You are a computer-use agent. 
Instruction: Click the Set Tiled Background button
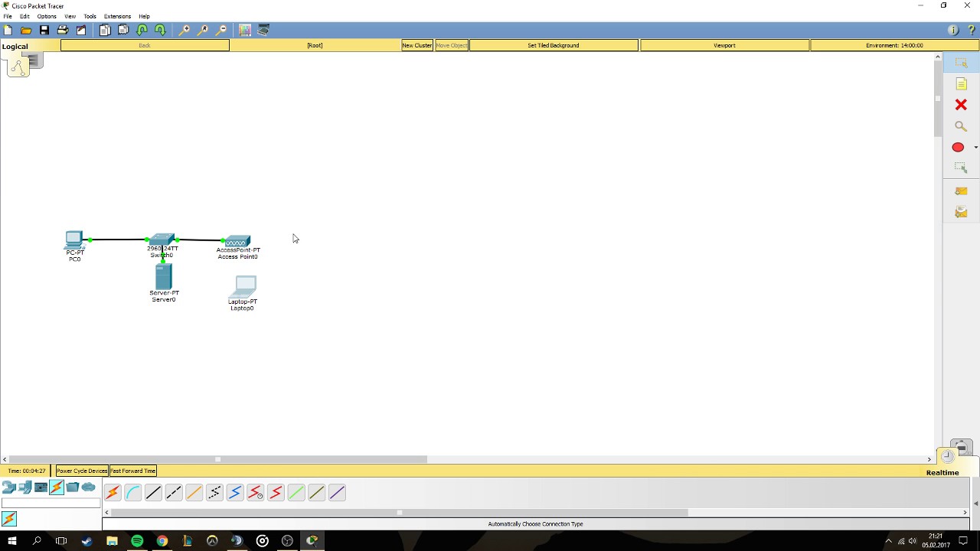pyautogui.click(x=554, y=45)
